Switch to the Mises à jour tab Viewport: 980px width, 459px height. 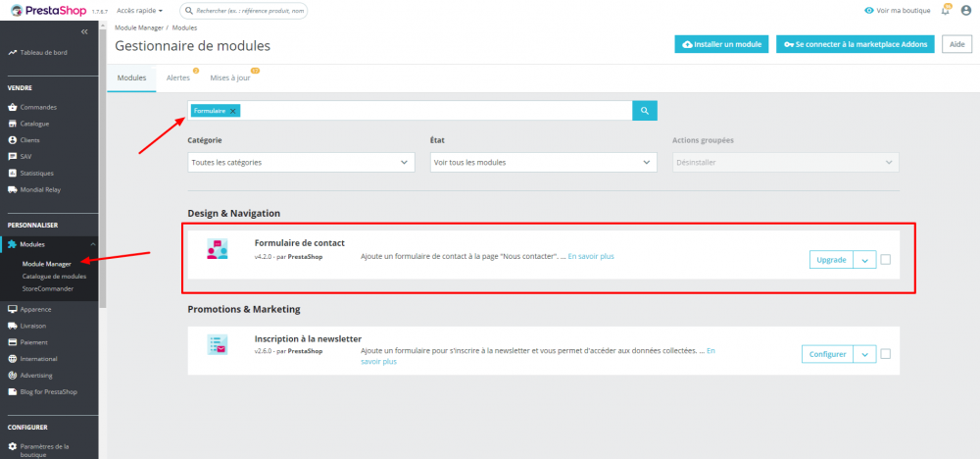(230, 78)
